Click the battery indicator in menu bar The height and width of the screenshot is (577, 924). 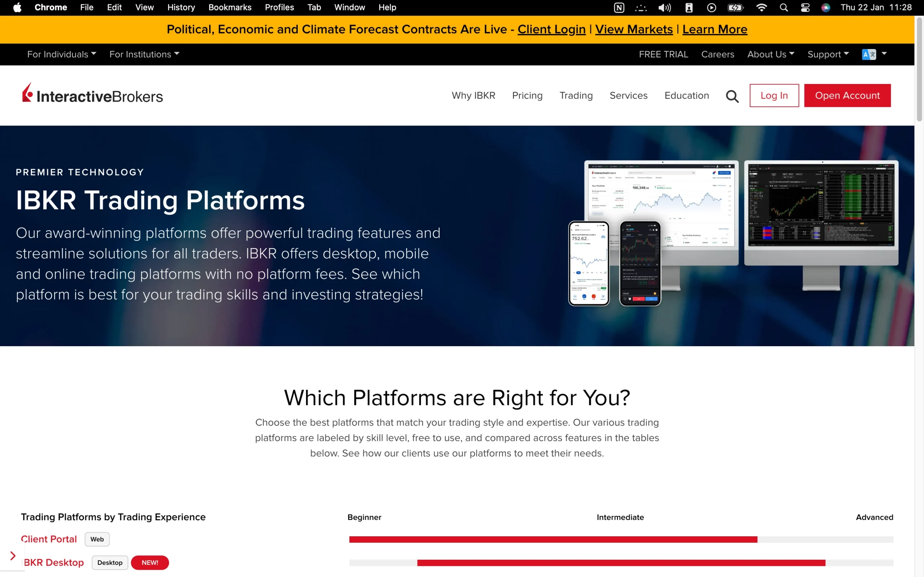(x=735, y=7)
